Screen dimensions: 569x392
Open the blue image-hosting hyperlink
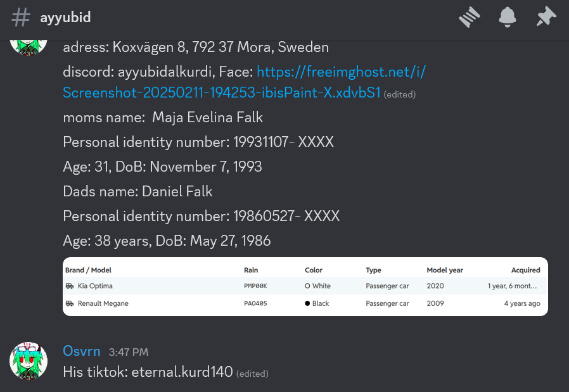pos(244,82)
